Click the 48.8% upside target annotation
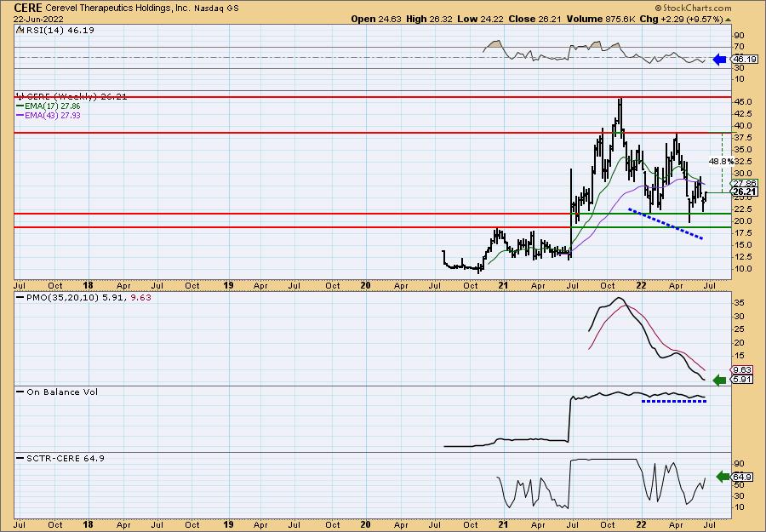 721,161
